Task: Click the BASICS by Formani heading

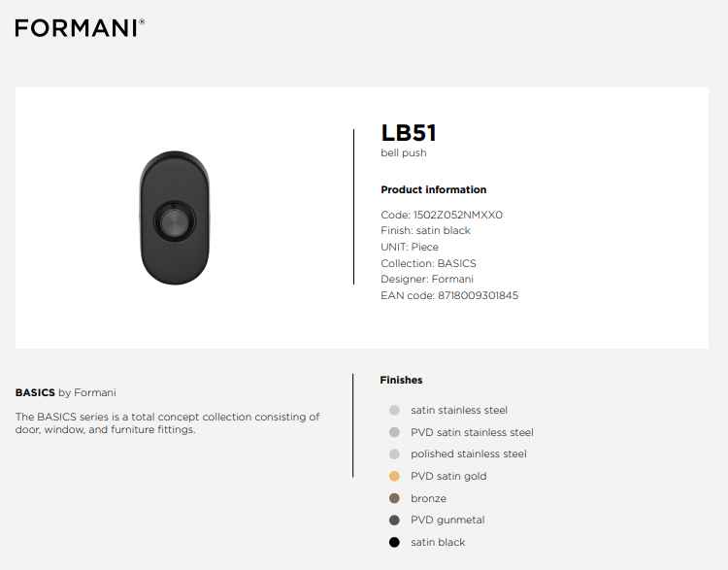Action: click(65, 392)
